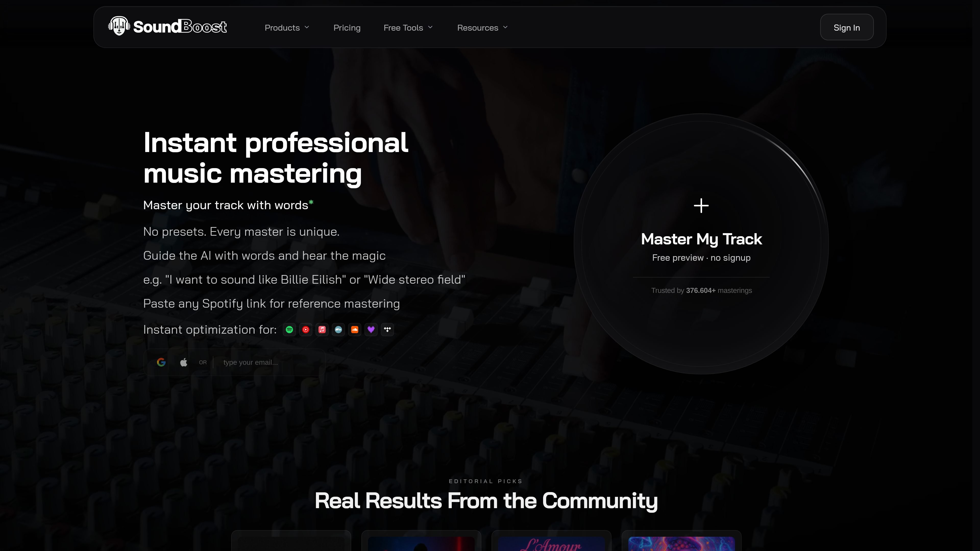Click the 'Trusted by 376.604+ masterings' text

click(702, 291)
